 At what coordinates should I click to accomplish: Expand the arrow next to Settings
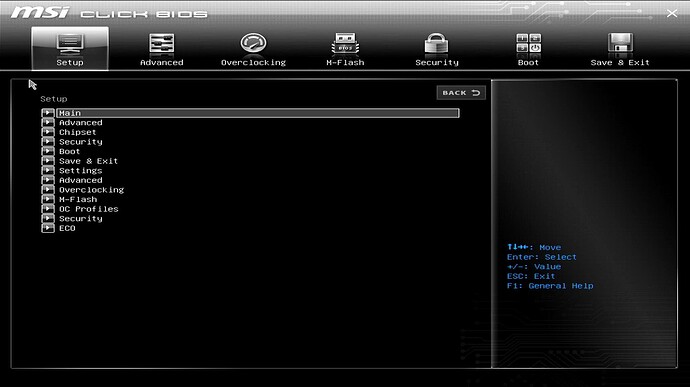(48, 171)
